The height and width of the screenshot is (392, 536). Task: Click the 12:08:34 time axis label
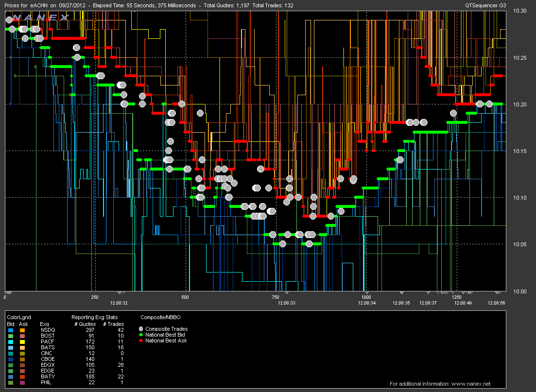367,303
